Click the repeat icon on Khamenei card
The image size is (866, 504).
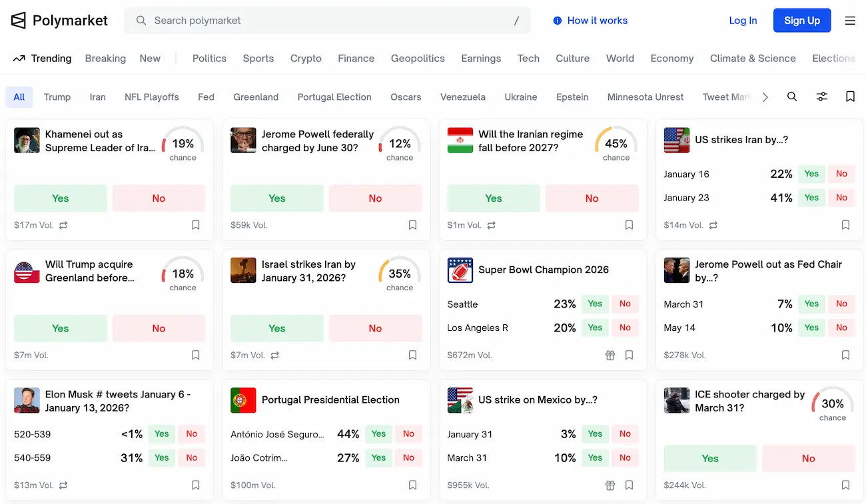point(63,226)
